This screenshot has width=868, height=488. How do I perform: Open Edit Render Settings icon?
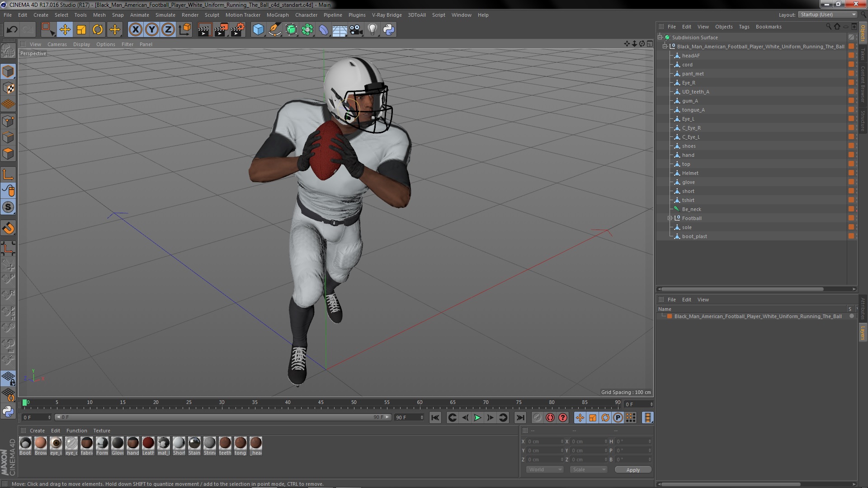click(x=237, y=30)
